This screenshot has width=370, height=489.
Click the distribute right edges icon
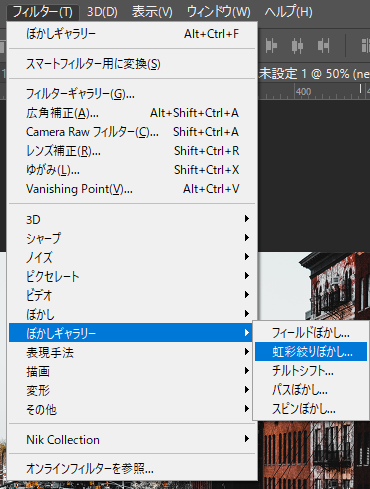point(323,45)
